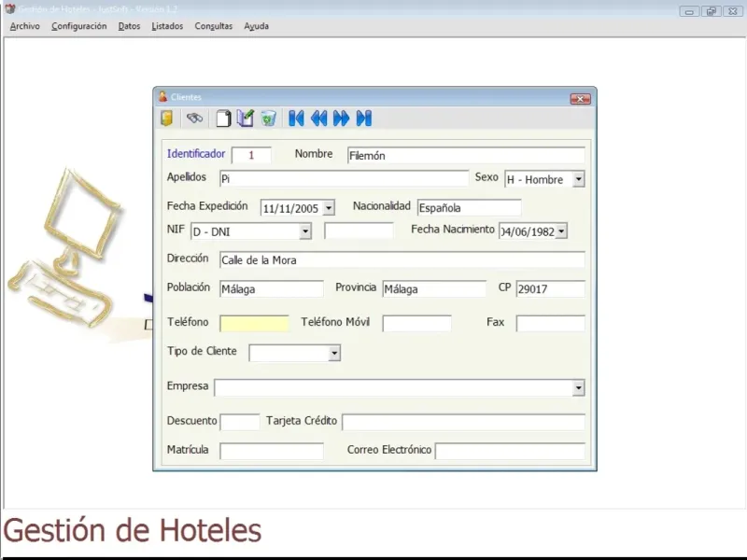The width and height of the screenshot is (747, 560).
Task: Create a new client record (blank page icon)
Action: [223, 119]
